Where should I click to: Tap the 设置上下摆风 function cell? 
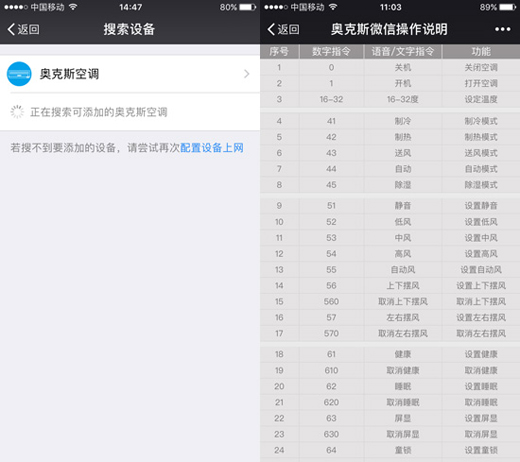(481, 286)
